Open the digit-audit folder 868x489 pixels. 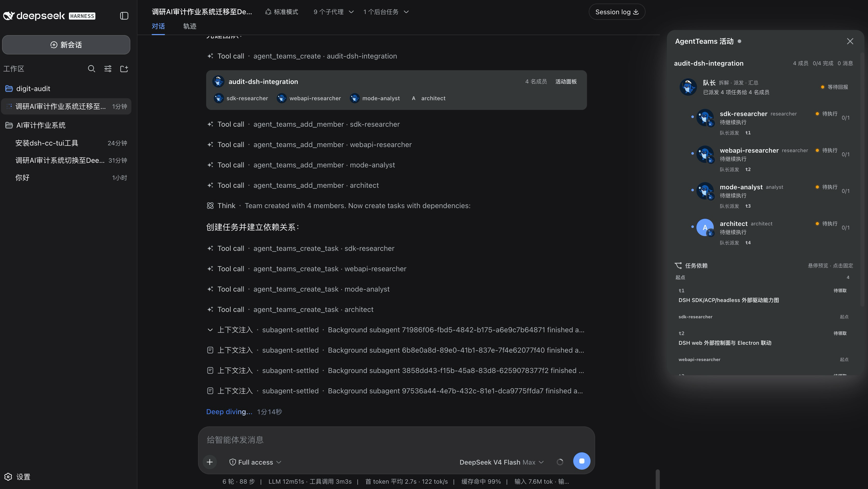click(66, 89)
